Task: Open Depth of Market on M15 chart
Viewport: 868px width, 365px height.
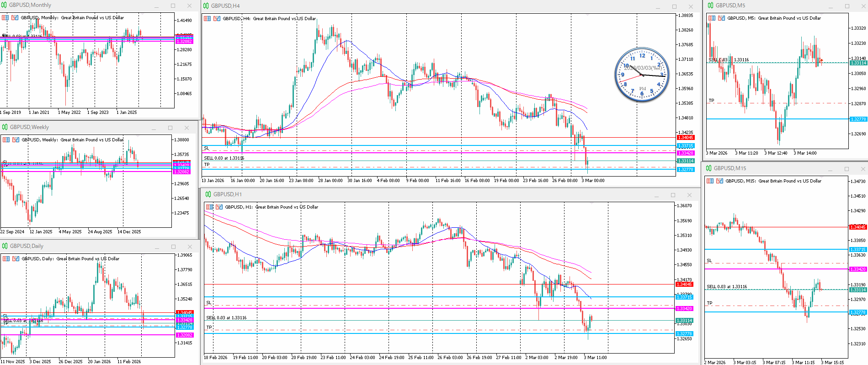Action: (720, 181)
